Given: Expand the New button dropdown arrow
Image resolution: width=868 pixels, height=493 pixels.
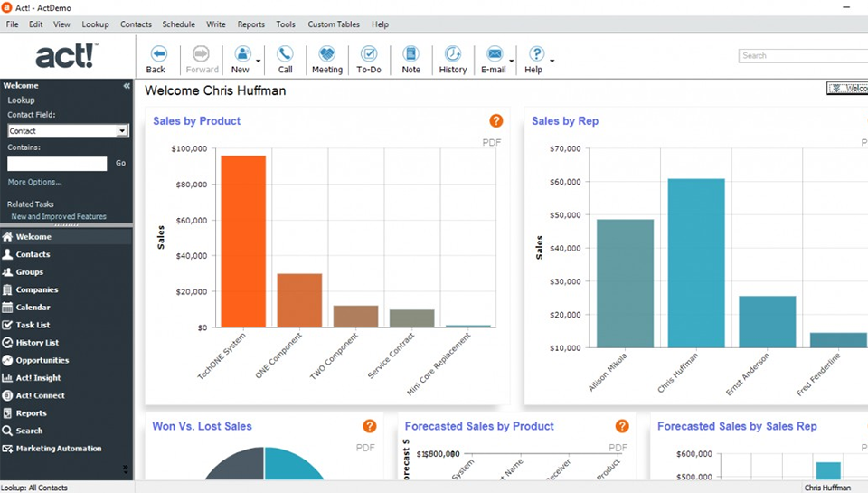Looking at the screenshot, I should 259,61.
